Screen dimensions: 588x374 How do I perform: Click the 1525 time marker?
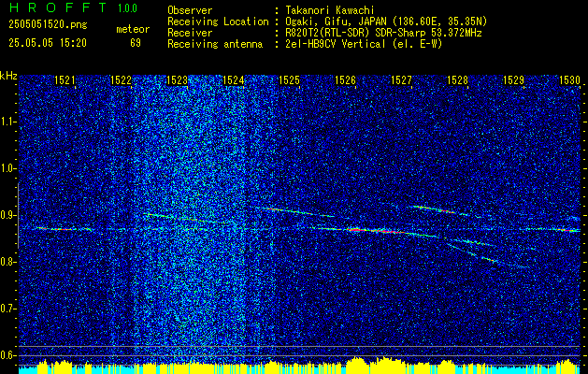point(289,79)
